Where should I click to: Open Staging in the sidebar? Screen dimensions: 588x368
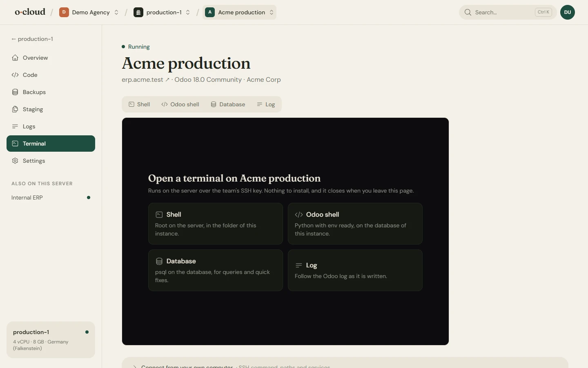click(x=51, y=109)
